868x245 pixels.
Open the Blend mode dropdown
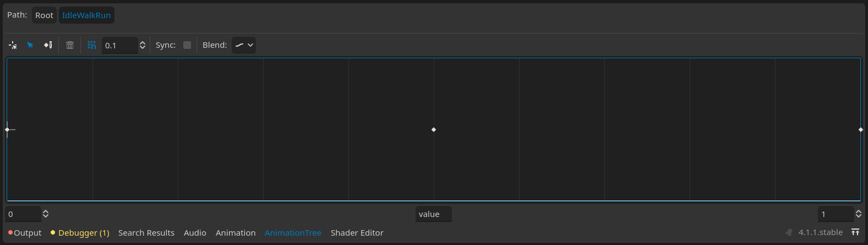243,45
